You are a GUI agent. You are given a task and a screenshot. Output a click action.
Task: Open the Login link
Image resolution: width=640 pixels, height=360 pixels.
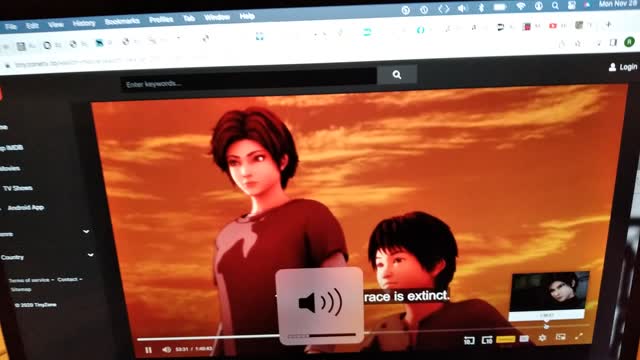623,67
